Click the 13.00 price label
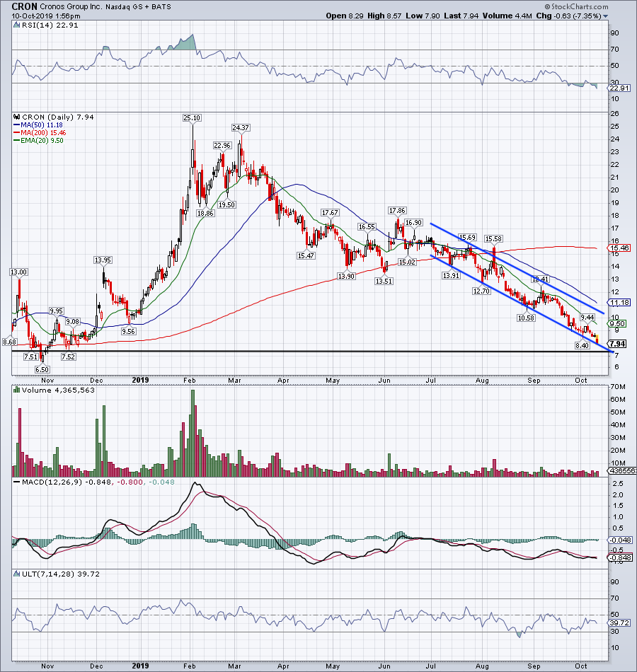This screenshot has width=637, height=672. coord(19,272)
